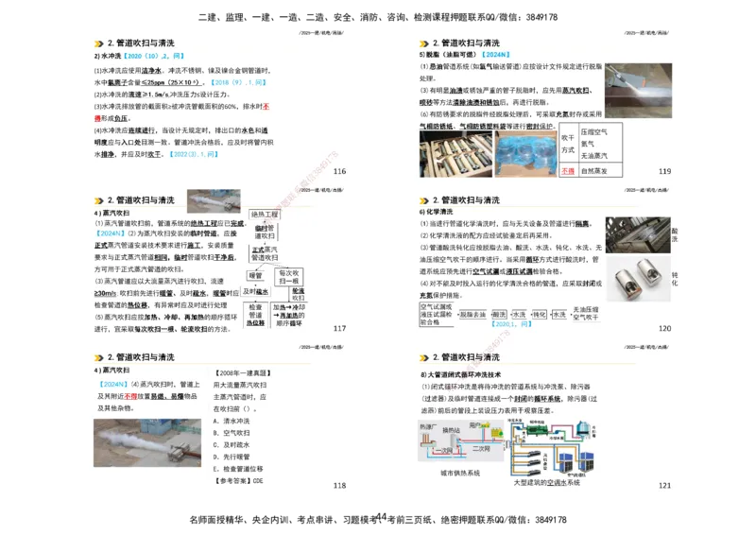Click the caption 大型建筑的空调水系统
756x535 pixels.
tap(547, 482)
